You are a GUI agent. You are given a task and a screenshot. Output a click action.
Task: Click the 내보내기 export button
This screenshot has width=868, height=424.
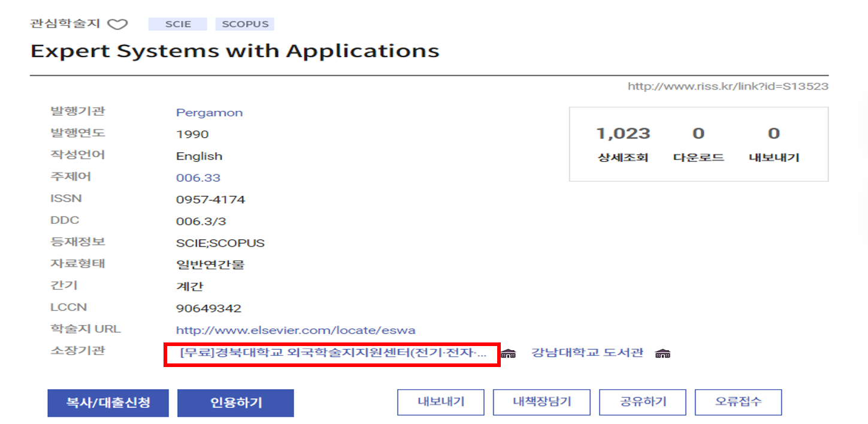441,402
